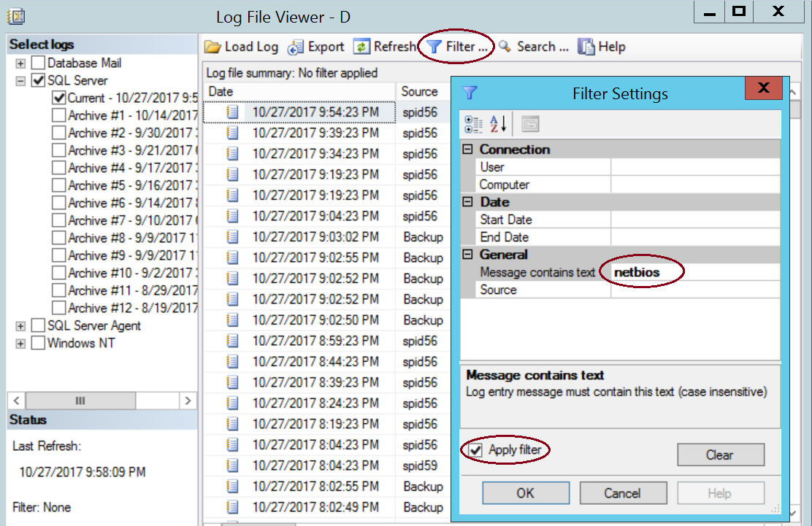Click the log entry icon for 8:59:23 PM row
812x526 pixels.
(232, 341)
